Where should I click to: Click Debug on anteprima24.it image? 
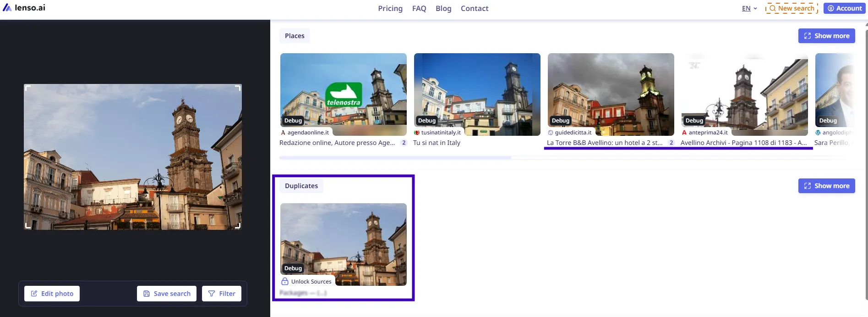[694, 121]
